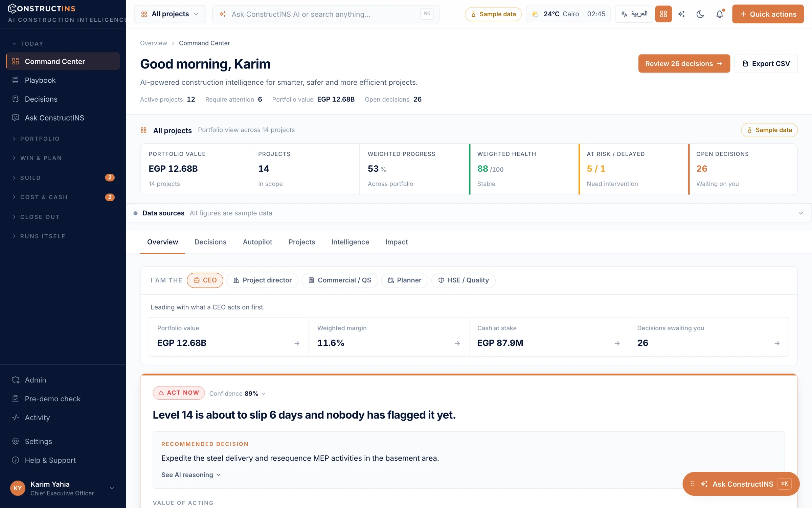
Task: Expand the RUNS ITSELF section
Action: point(39,236)
